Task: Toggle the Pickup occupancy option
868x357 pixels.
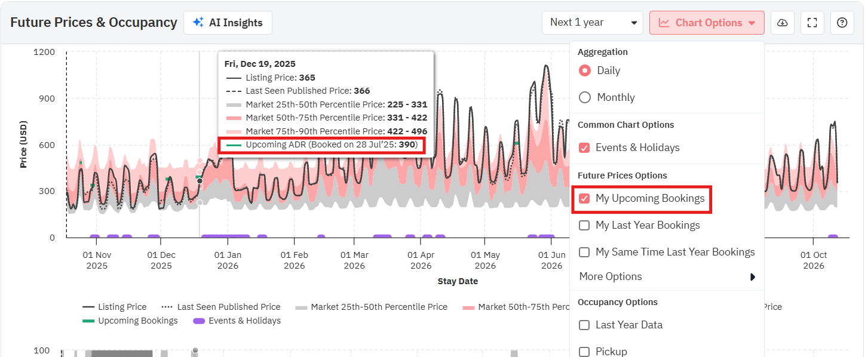Action: point(584,352)
